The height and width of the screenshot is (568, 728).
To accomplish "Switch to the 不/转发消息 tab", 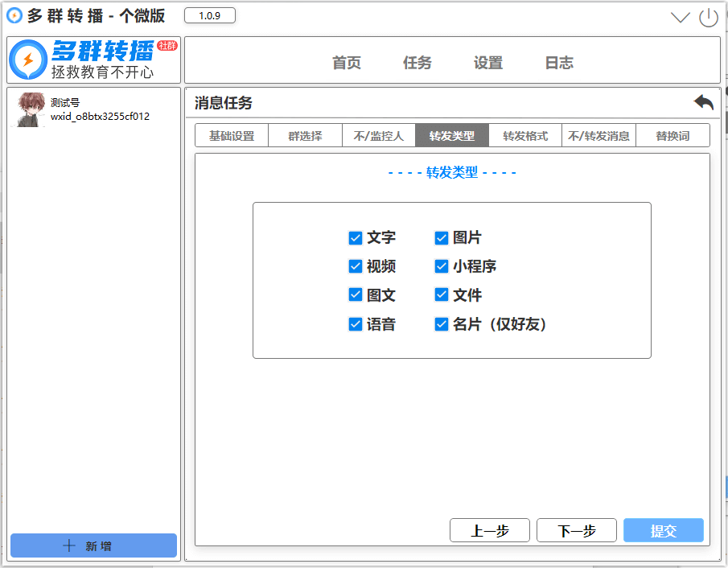I will [x=599, y=136].
